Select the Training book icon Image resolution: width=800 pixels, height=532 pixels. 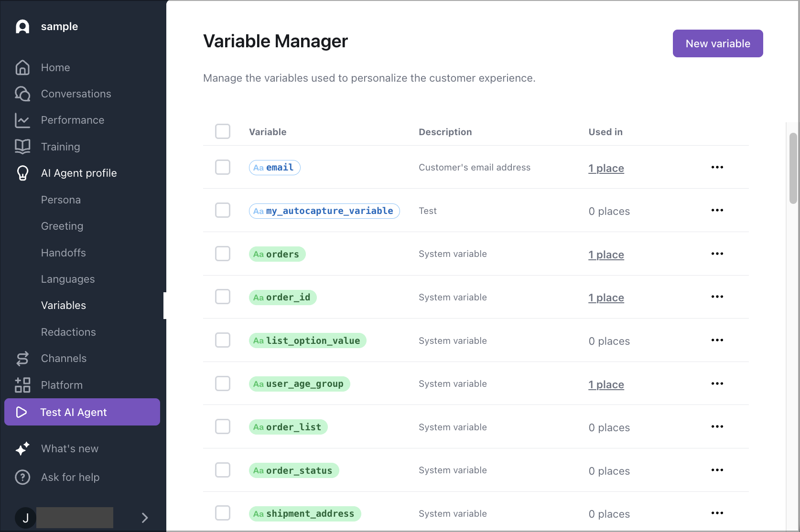tap(22, 147)
